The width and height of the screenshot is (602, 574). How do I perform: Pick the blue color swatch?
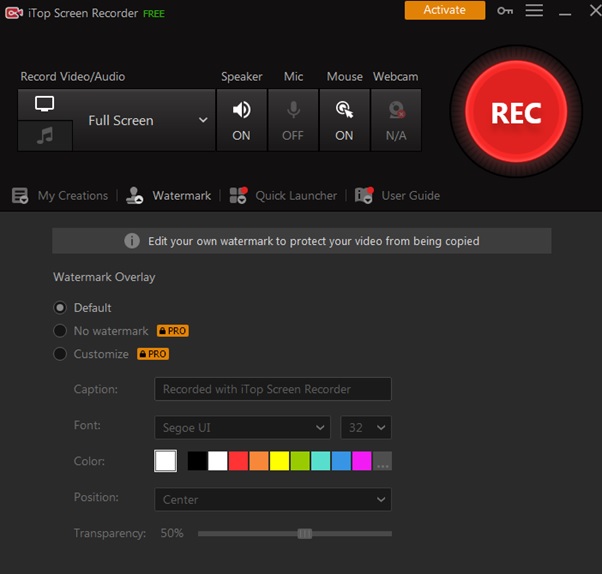(341, 461)
